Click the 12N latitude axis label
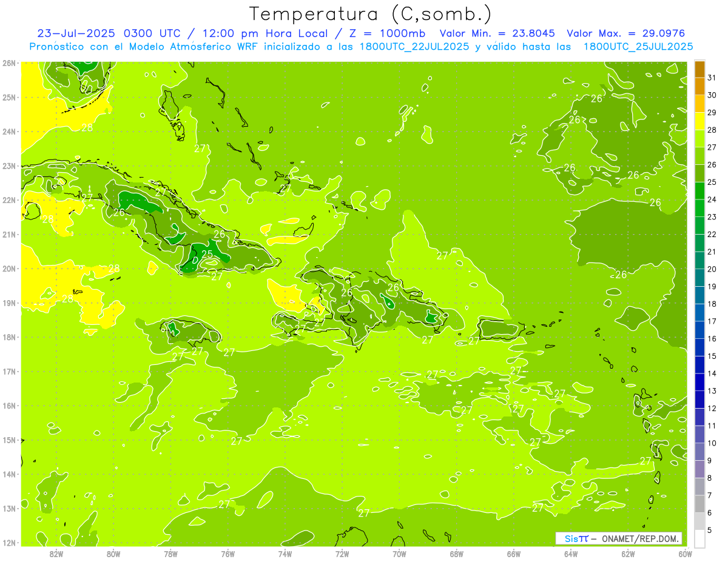Viewport: 728px width, 562px height. pos(10,543)
